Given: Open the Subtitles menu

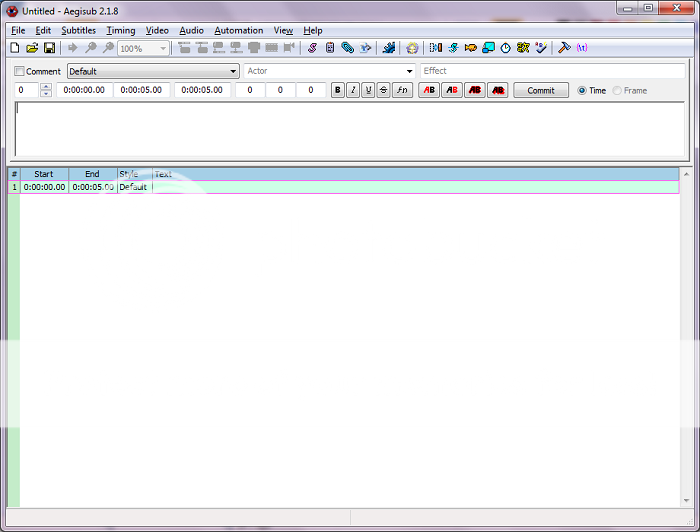Looking at the screenshot, I should click(78, 31).
